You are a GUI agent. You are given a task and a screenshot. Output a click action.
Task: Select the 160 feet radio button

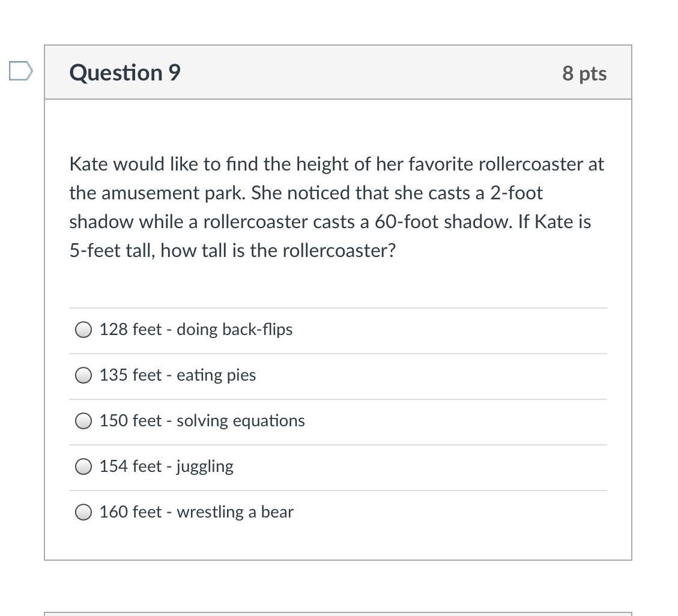pyautogui.click(x=83, y=512)
